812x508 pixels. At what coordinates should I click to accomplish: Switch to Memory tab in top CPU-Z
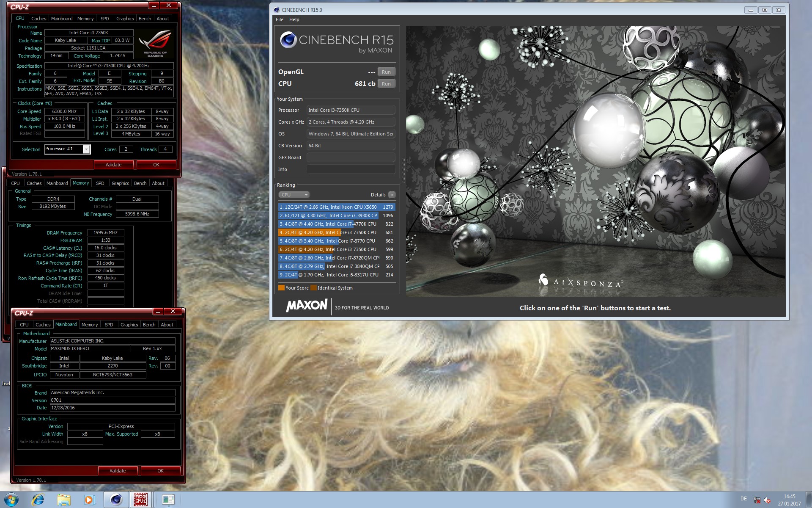(85, 19)
